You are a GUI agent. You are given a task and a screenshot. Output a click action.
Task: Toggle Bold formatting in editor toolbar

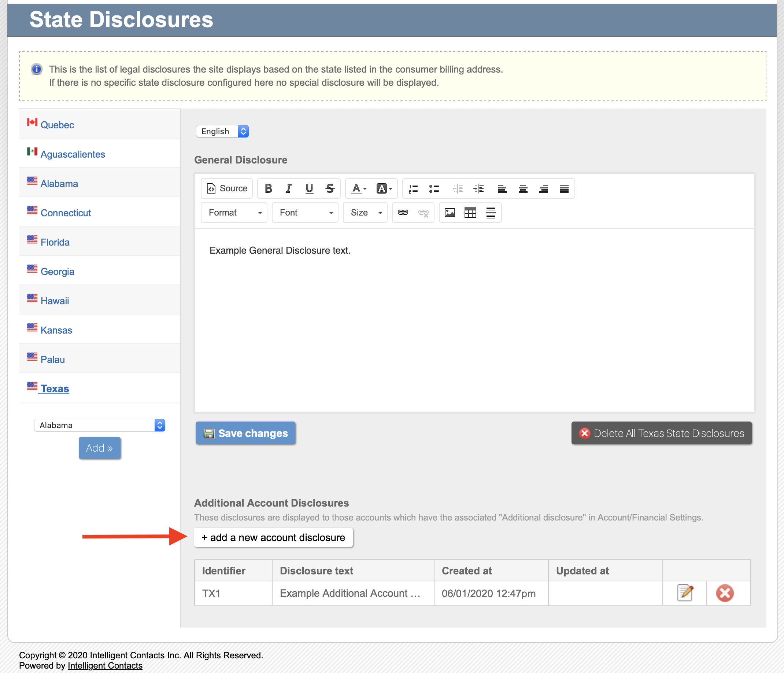point(268,188)
